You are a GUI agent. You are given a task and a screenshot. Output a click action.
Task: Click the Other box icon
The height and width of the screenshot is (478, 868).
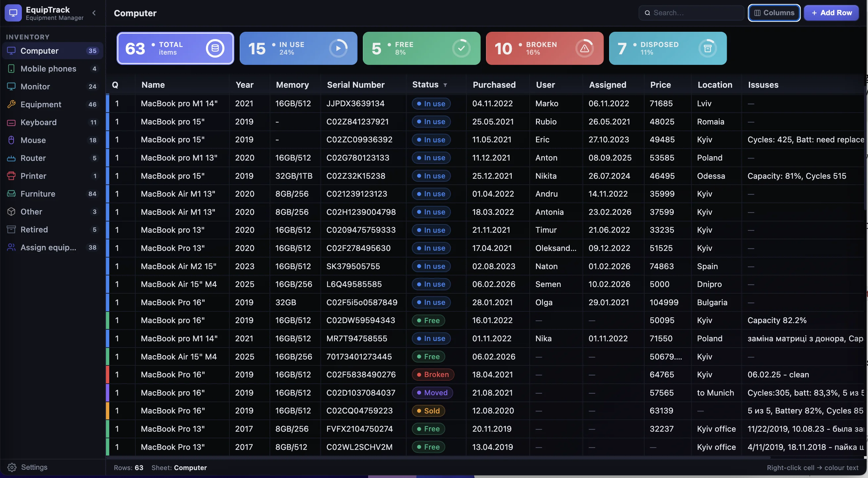(x=11, y=212)
